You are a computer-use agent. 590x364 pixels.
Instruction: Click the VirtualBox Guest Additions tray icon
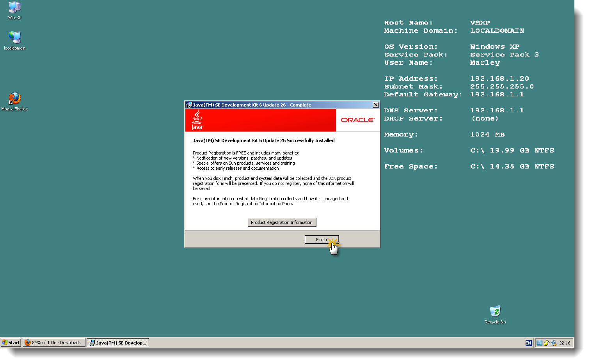[554, 343]
